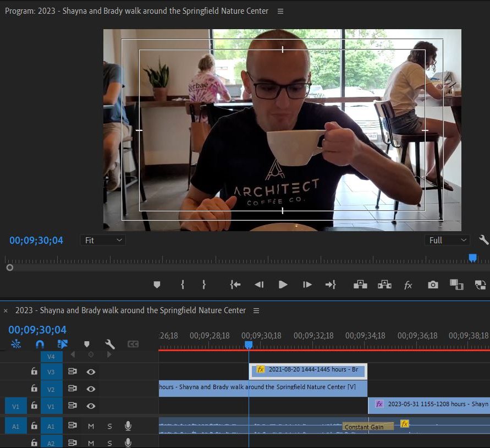Click the Comparison View icon

[x=456, y=285]
